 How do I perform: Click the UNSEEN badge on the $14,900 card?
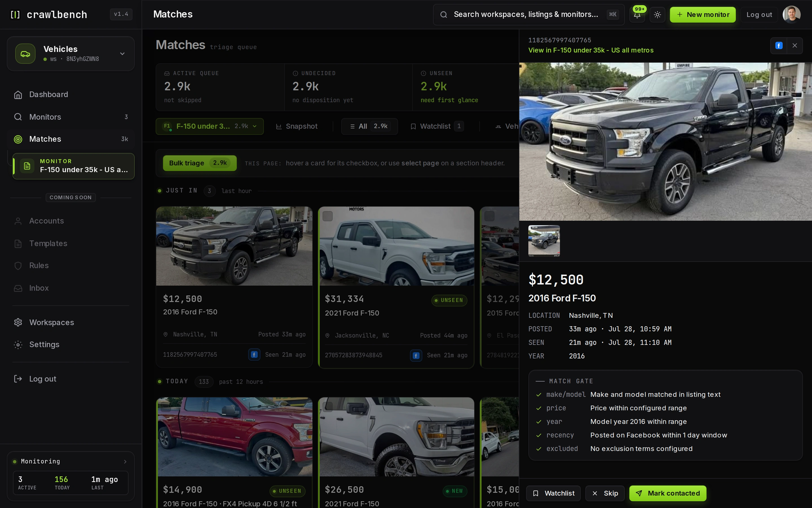click(x=287, y=491)
